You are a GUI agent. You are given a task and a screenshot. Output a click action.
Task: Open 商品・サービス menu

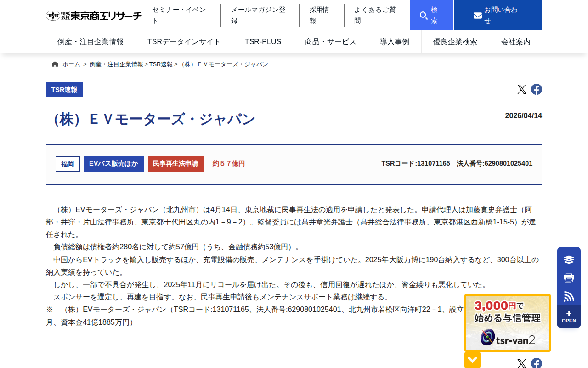331,42
